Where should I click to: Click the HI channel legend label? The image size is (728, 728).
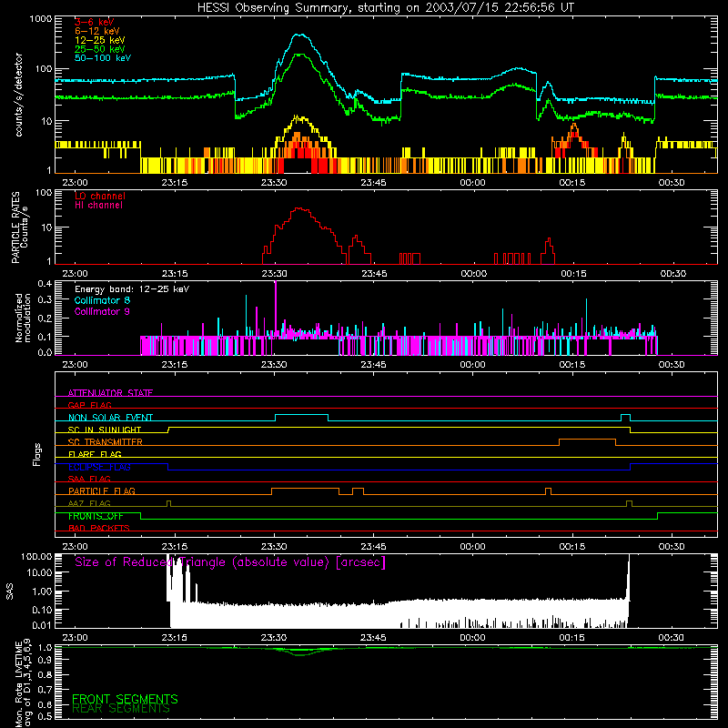point(98,206)
